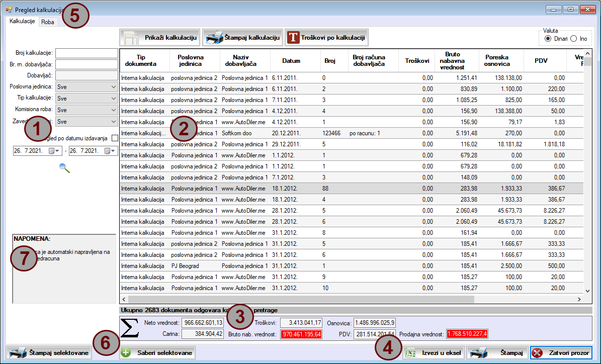Select the Dinari currency radio button
The image size is (601, 364).
click(548, 39)
